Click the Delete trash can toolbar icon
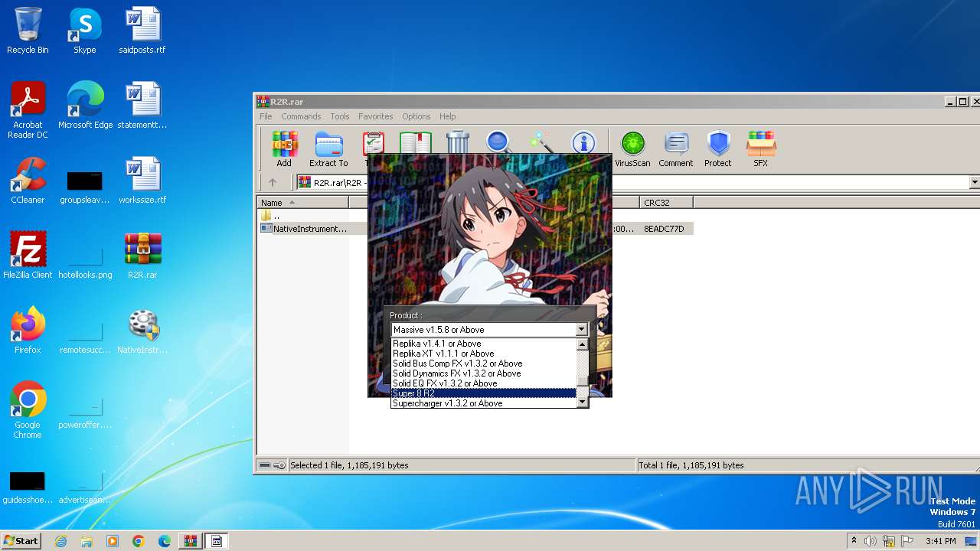 click(x=457, y=142)
